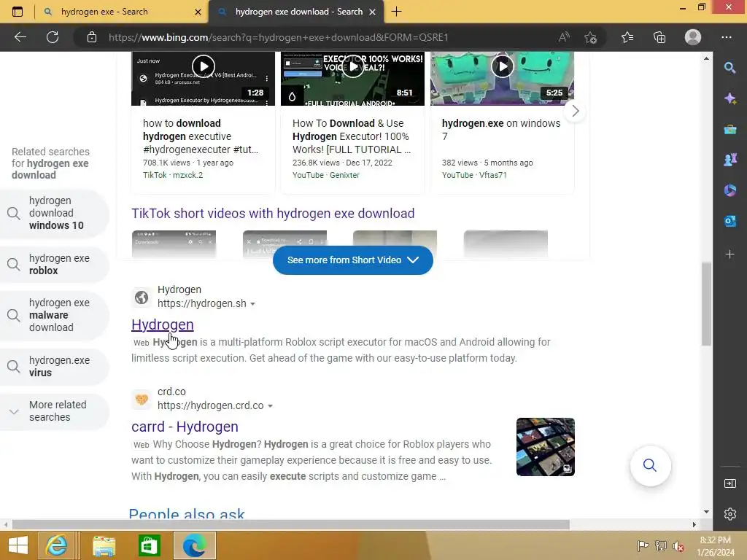Open Action Center flag tray icon
Image resolution: width=747 pixels, height=560 pixels.
(x=643, y=546)
